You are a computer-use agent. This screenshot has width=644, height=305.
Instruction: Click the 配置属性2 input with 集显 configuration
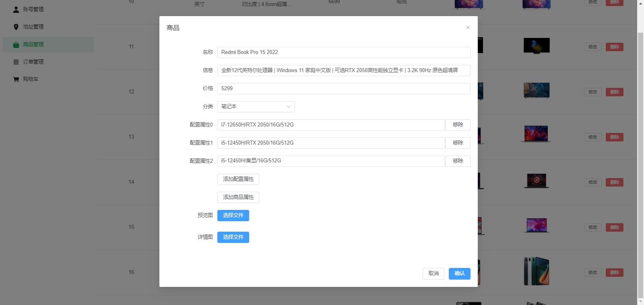point(331,161)
